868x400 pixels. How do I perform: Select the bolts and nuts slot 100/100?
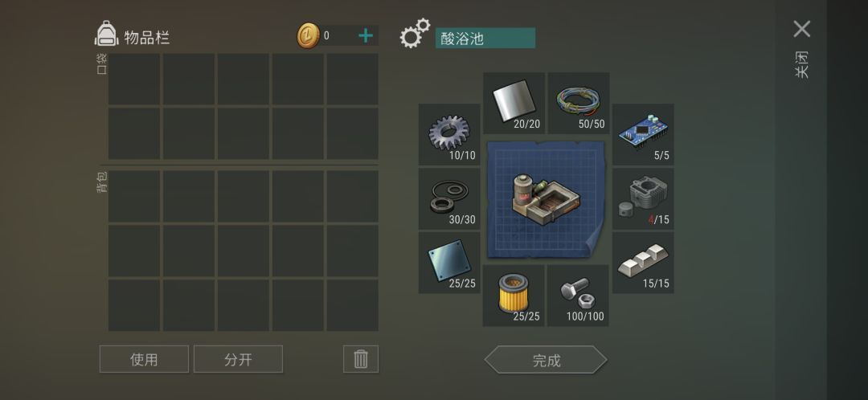[578, 296]
